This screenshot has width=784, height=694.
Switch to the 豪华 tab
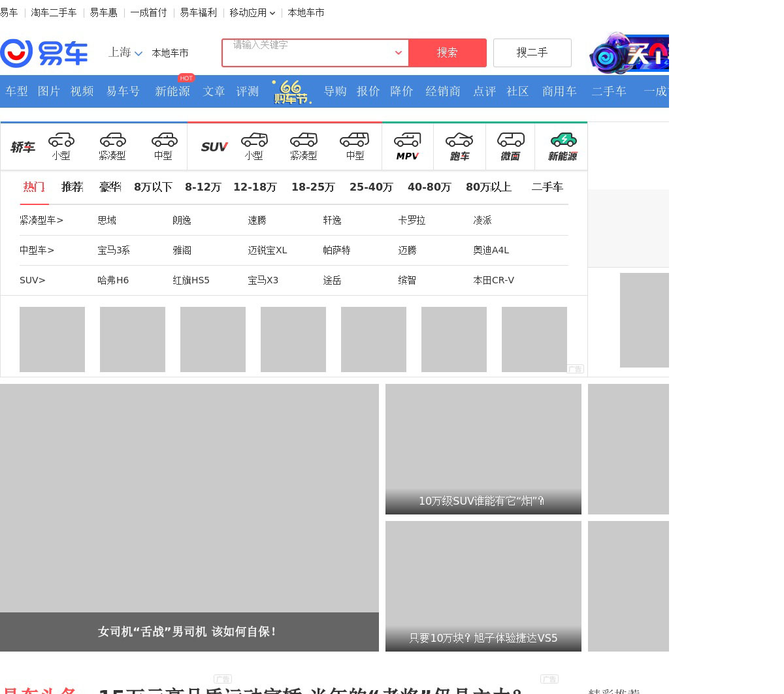pyautogui.click(x=110, y=187)
